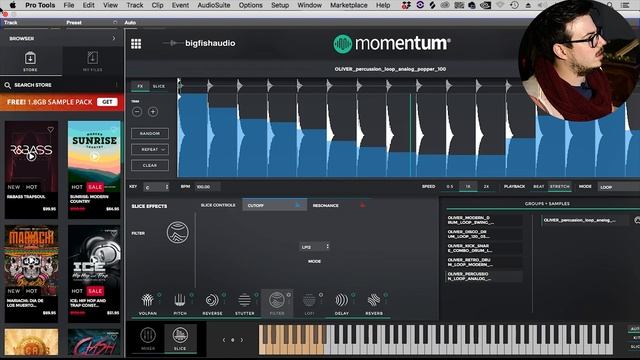Set speed to 0.5
The height and width of the screenshot is (360, 640).
click(x=449, y=187)
